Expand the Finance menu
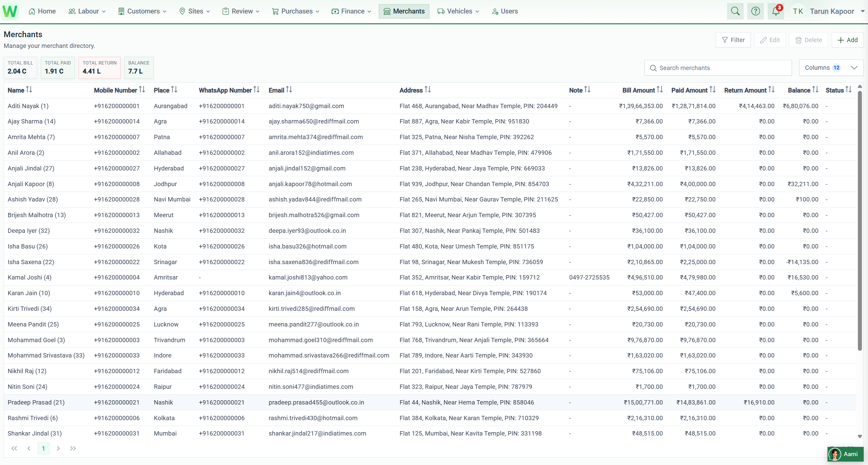 (351, 11)
